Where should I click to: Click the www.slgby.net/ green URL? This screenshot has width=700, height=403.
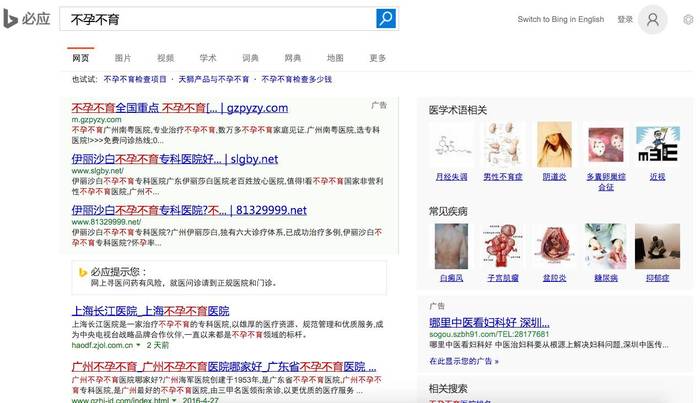97,170
